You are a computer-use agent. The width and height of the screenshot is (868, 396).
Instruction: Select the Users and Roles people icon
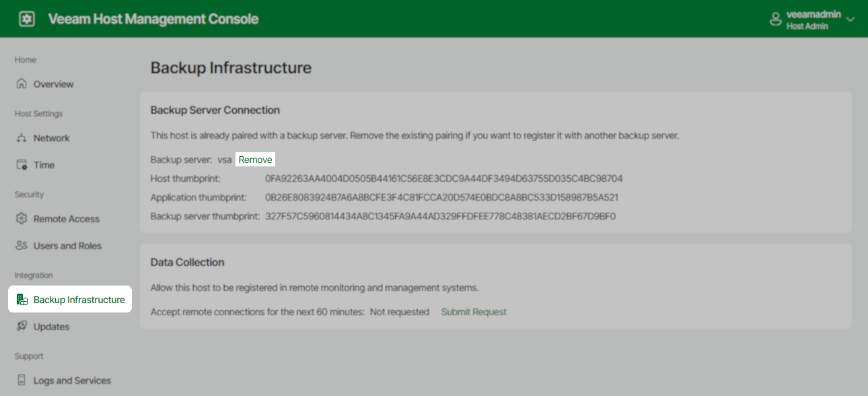22,245
